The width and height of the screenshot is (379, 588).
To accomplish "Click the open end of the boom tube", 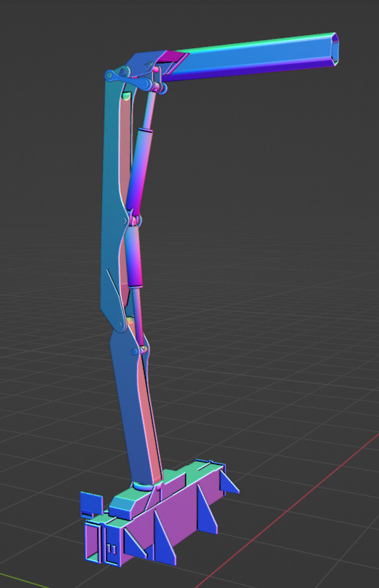I will (x=335, y=48).
